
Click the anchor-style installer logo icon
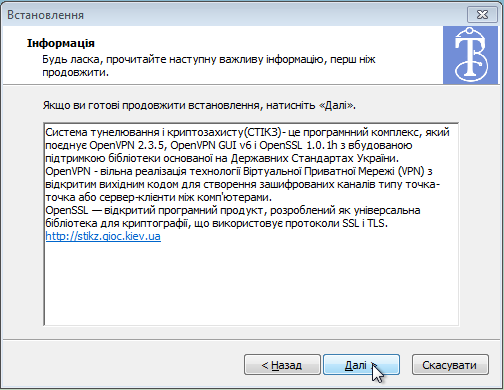click(470, 55)
